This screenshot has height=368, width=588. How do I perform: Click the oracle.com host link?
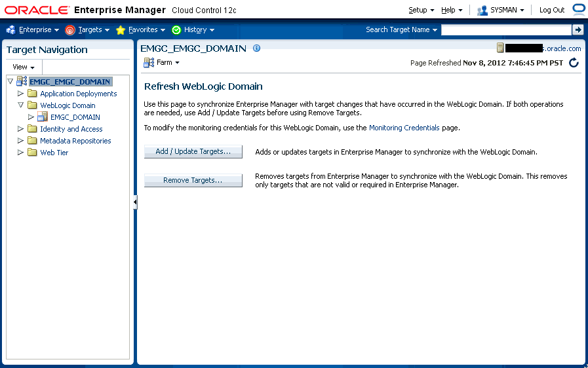562,48
